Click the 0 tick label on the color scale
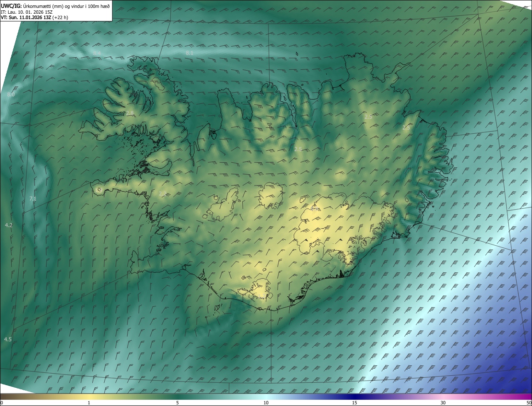Viewport: 532px width, 406px height. point(2,403)
